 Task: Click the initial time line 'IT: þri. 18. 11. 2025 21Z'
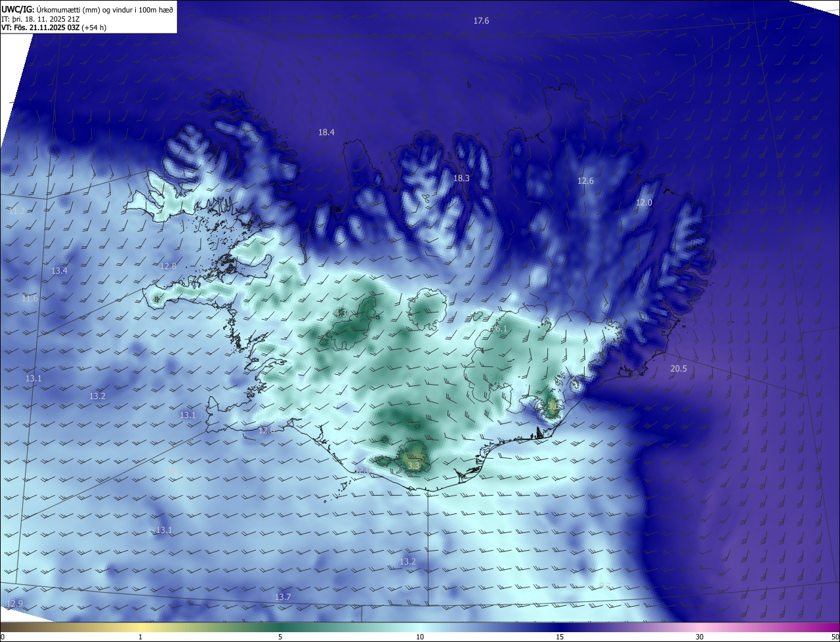40,19
